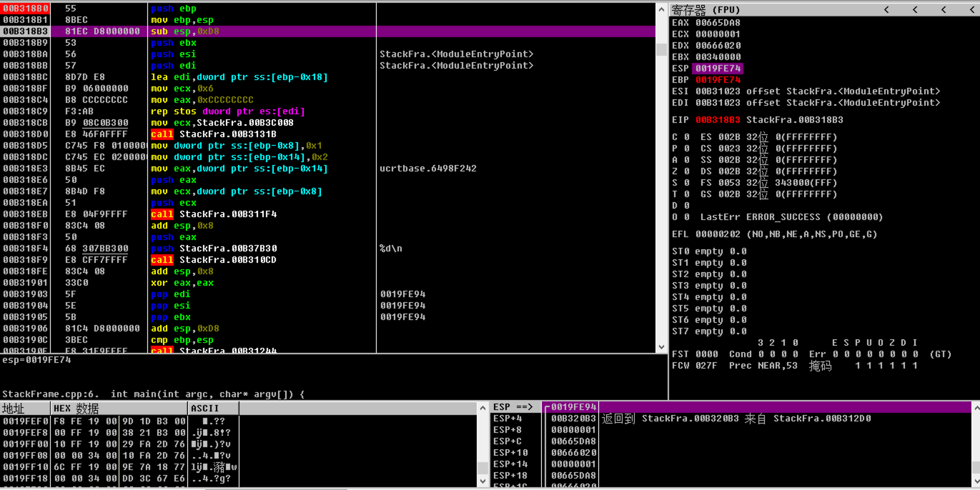Select the EAX register value 00665DA8
The height and width of the screenshot is (490, 980).
tap(718, 22)
